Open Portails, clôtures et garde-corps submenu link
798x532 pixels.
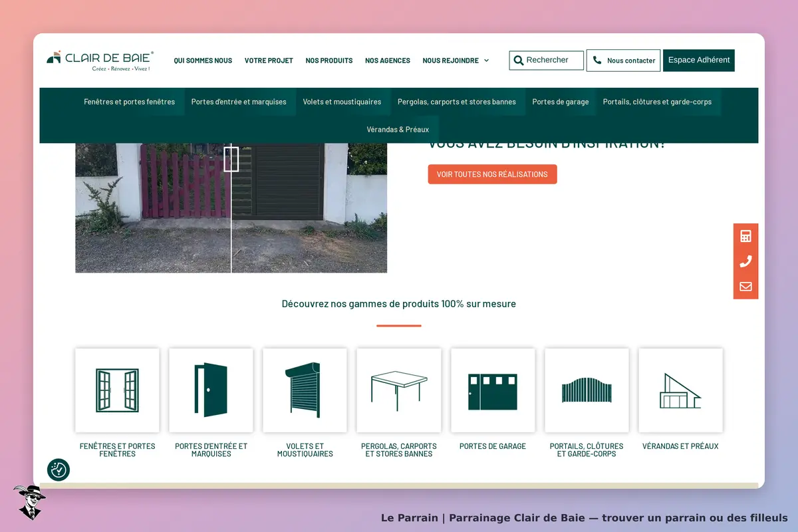pyautogui.click(x=657, y=102)
